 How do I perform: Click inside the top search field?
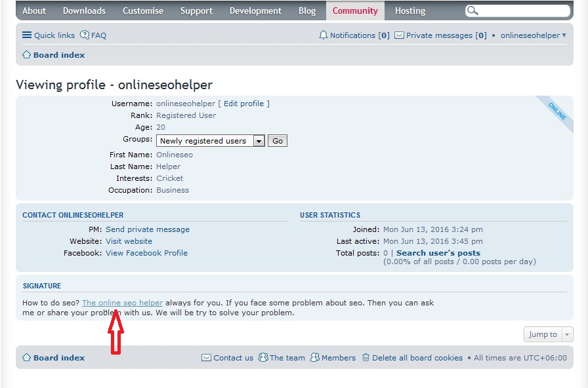(518, 10)
